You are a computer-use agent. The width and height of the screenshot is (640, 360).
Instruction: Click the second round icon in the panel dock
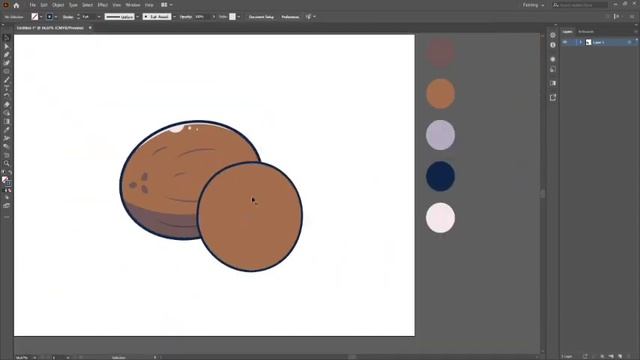tap(553, 45)
